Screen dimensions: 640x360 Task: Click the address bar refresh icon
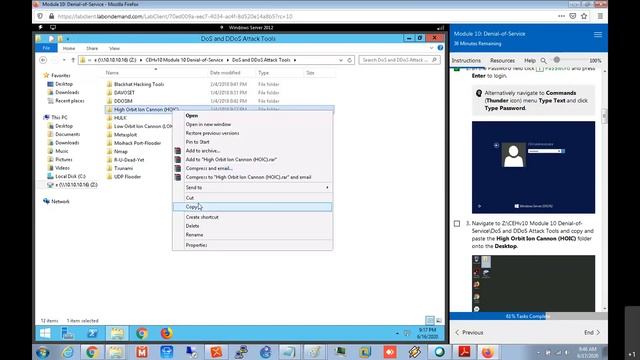point(349,60)
